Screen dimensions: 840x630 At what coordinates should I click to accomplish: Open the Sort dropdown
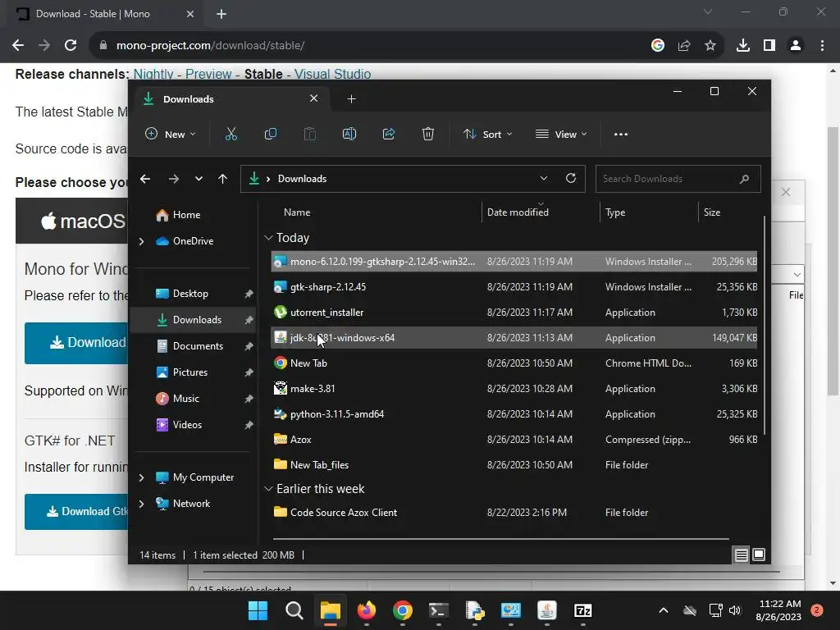487,134
